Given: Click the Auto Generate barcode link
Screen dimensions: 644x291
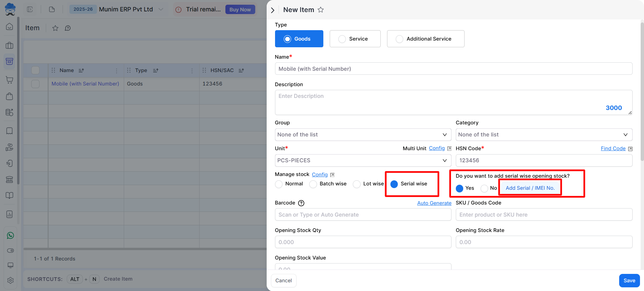Looking at the screenshot, I should 434,203.
